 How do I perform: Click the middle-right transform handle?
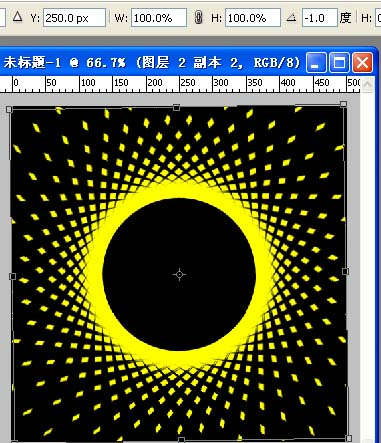pyautogui.click(x=346, y=271)
